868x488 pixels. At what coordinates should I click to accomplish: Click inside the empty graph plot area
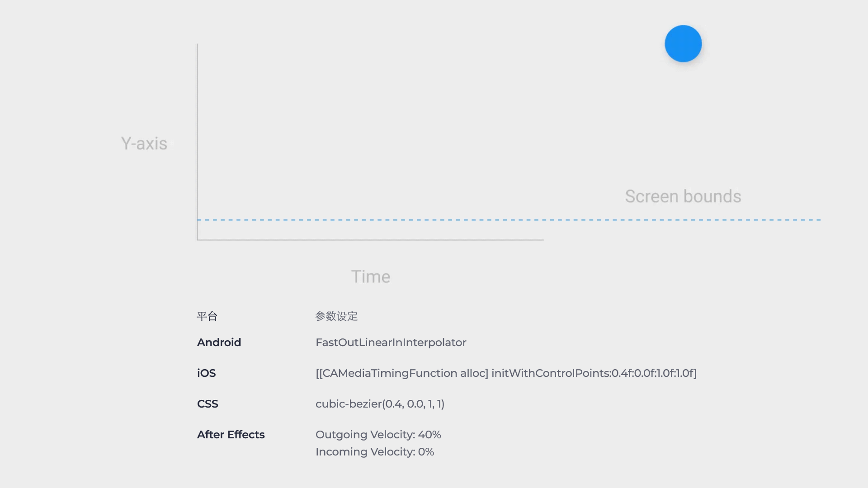(371, 136)
